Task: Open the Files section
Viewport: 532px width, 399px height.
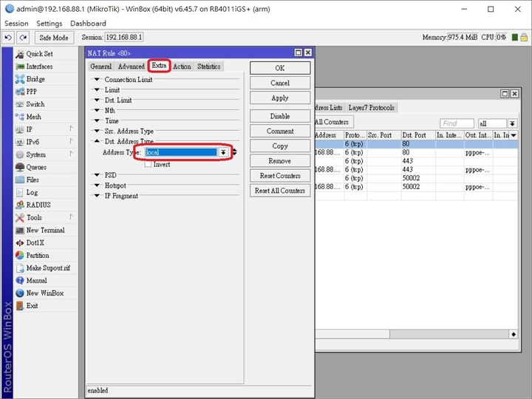Action: [33, 180]
